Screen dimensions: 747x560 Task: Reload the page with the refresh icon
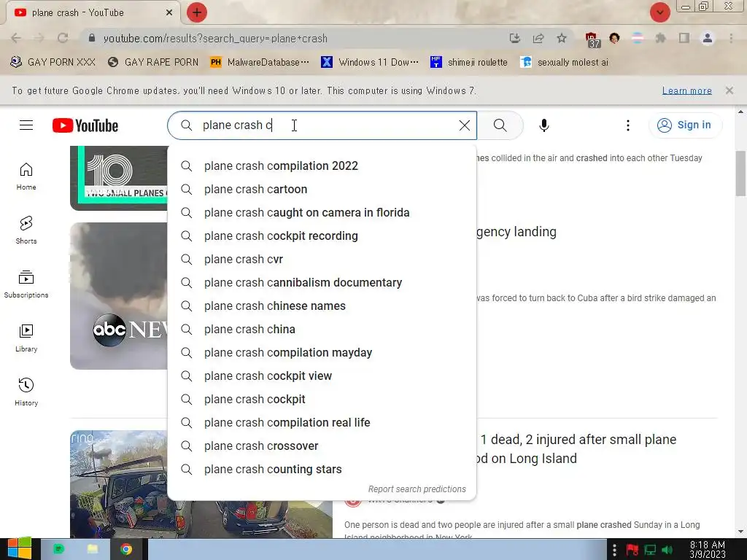[x=63, y=38]
